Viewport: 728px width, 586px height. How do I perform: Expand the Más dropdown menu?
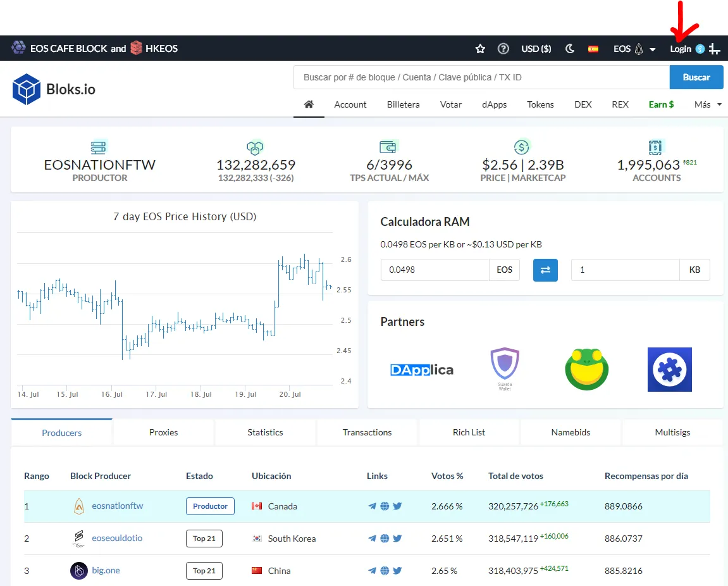(708, 104)
